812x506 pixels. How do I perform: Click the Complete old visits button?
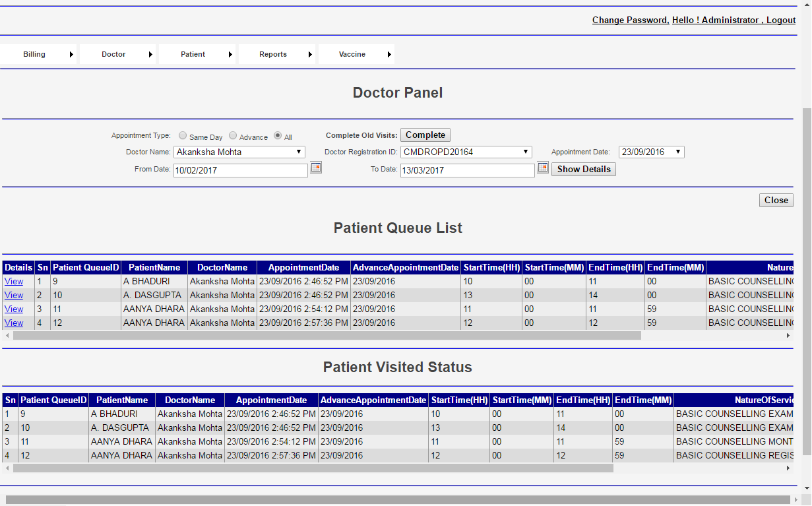pos(425,135)
